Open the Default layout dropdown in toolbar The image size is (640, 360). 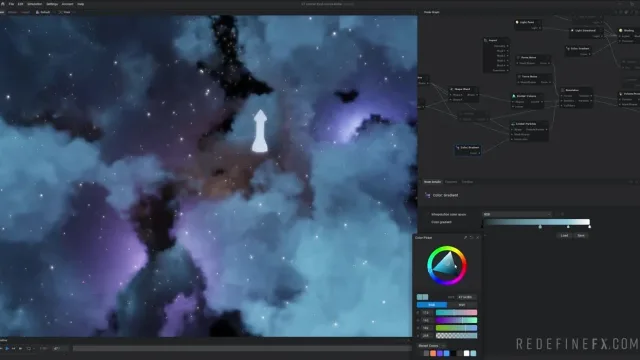(x=43, y=12)
